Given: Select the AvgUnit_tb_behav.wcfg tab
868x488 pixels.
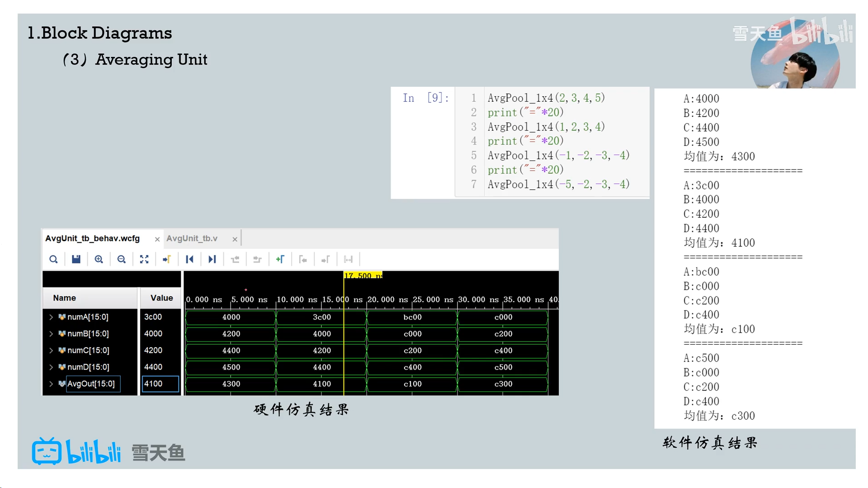Looking at the screenshot, I should (92, 239).
